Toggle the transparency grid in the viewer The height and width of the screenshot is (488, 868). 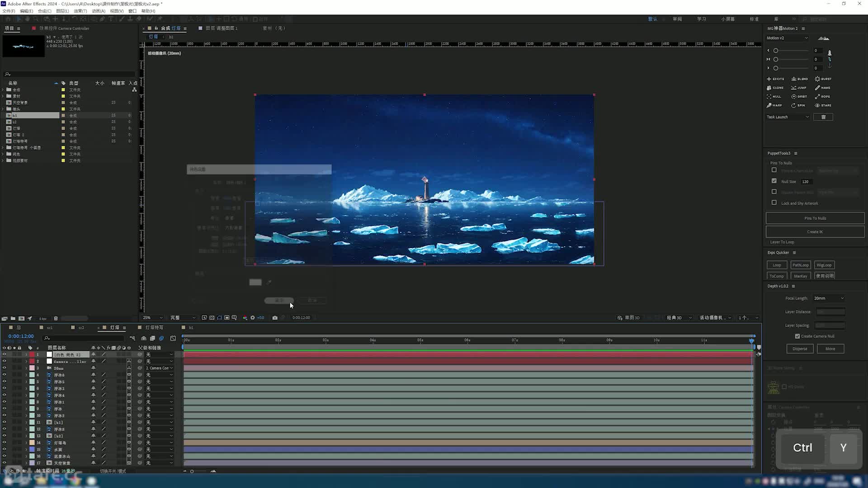(212, 318)
